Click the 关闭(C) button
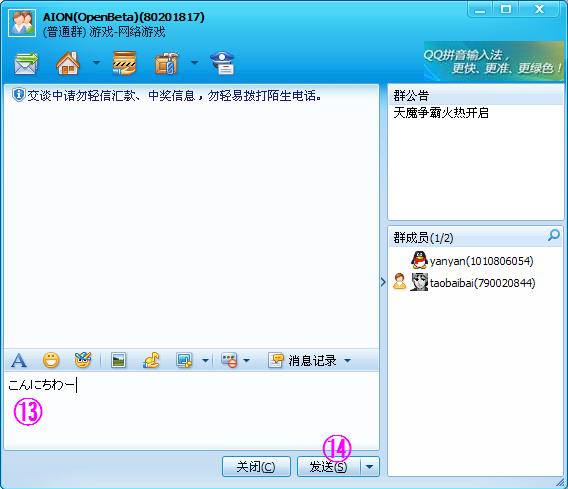This screenshot has width=568, height=489. point(256,467)
